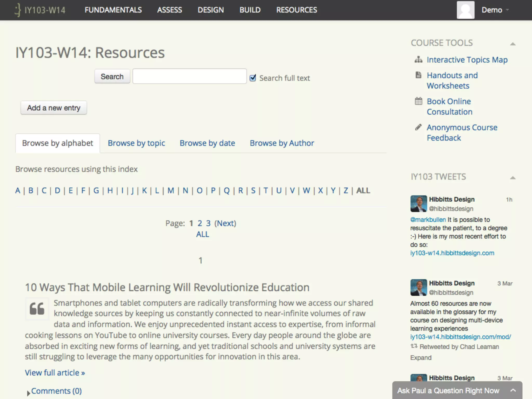Click the Demo user avatar image

pyautogui.click(x=465, y=10)
